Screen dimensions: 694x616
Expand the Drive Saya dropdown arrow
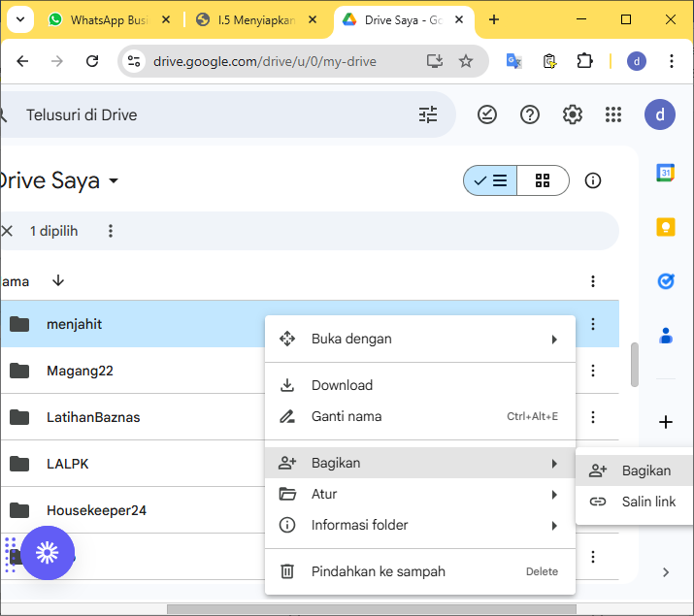[x=114, y=181]
